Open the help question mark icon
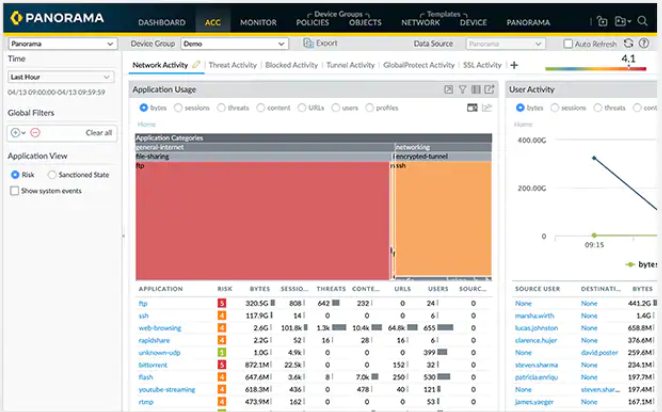 coord(643,44)
